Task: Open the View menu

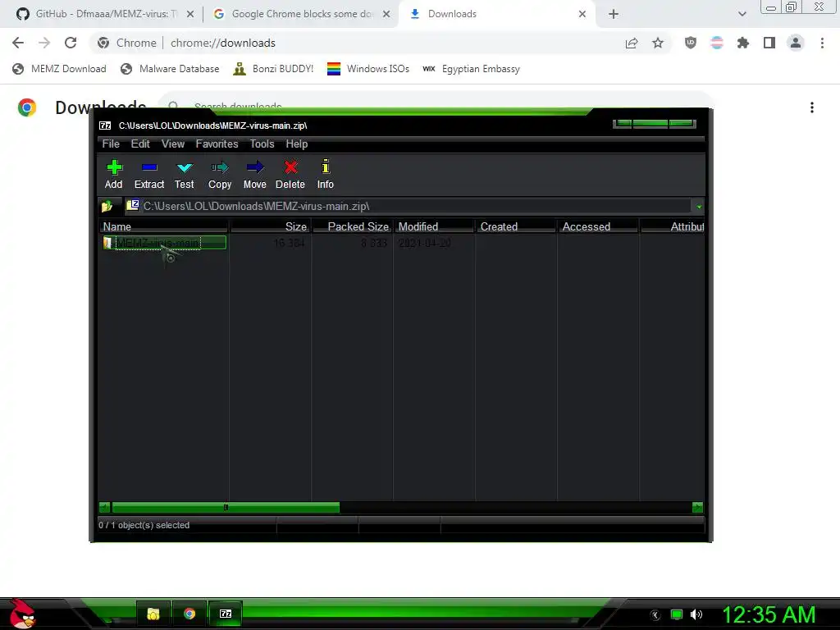Action: pyautogui.click(x=173, y=144)
